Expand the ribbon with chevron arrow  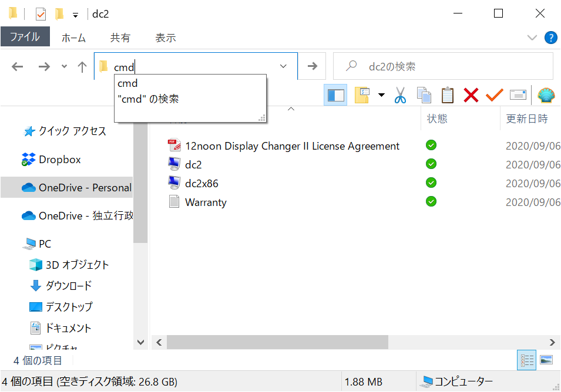tap(532, 38)
